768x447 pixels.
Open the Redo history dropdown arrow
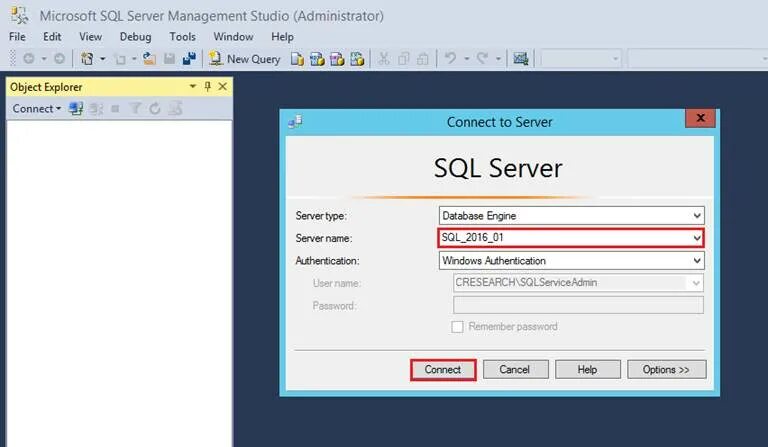pos(498,59)
